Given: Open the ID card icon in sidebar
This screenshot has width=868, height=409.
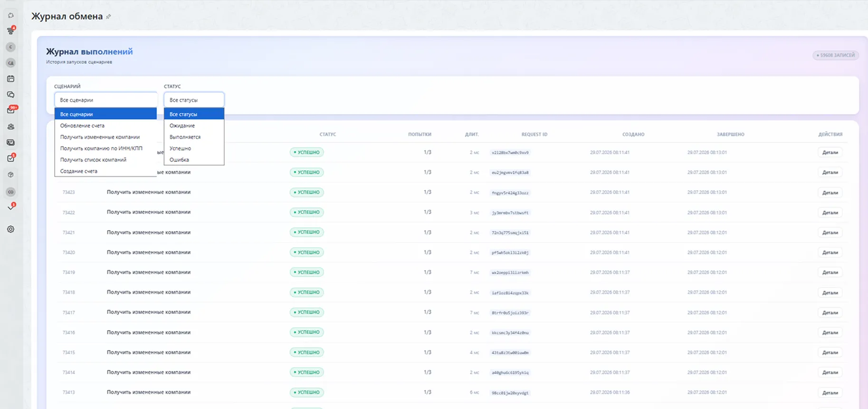Looking at the screenshot, I should 10,142.
